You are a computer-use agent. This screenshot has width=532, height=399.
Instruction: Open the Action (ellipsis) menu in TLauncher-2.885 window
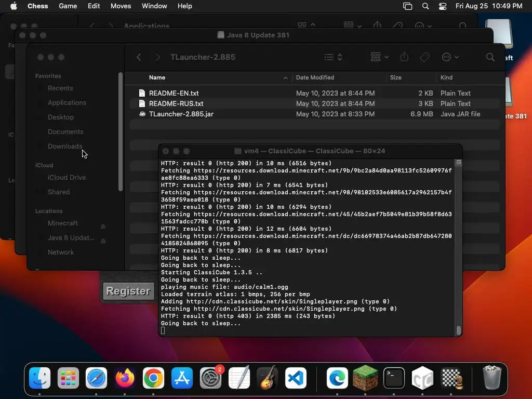450,57
